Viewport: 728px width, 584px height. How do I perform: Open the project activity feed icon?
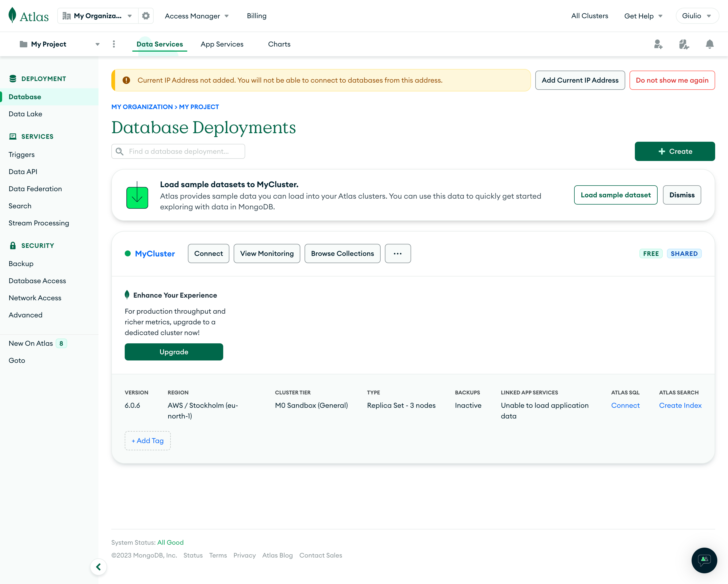point(684,44)
